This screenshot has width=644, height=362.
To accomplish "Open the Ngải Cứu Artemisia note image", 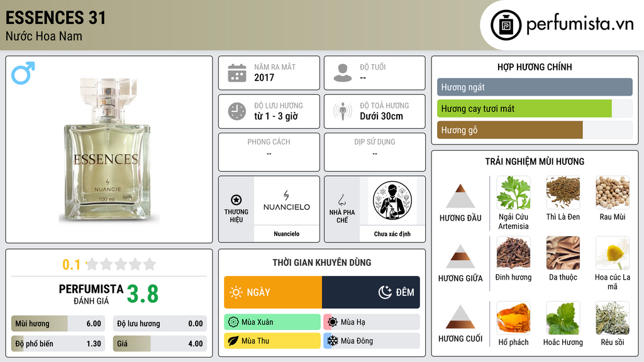I will click(513, 192).
